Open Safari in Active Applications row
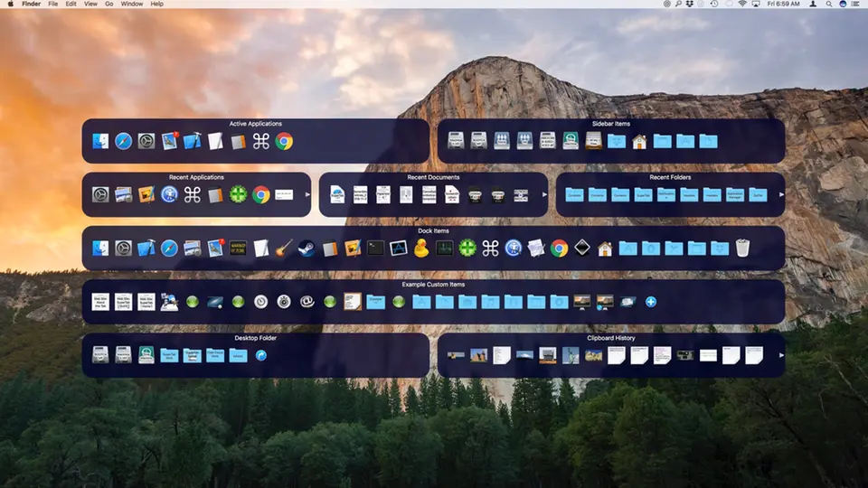 click(x=123, y=141)
